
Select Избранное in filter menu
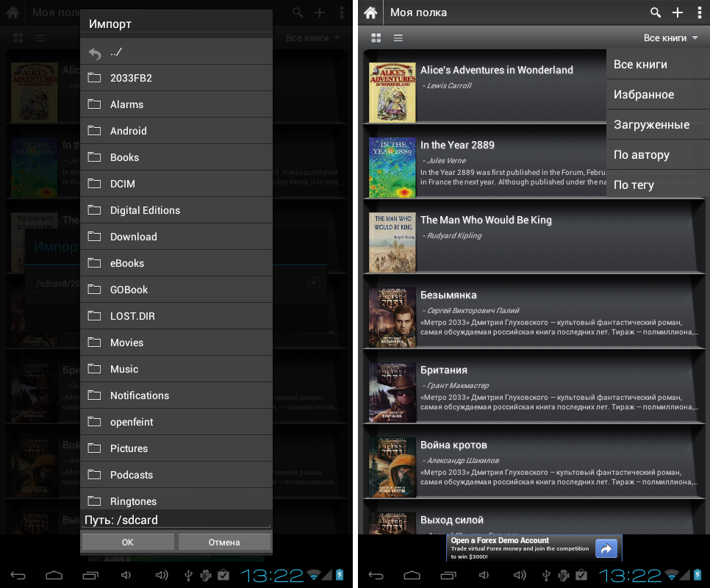[658, 94]
